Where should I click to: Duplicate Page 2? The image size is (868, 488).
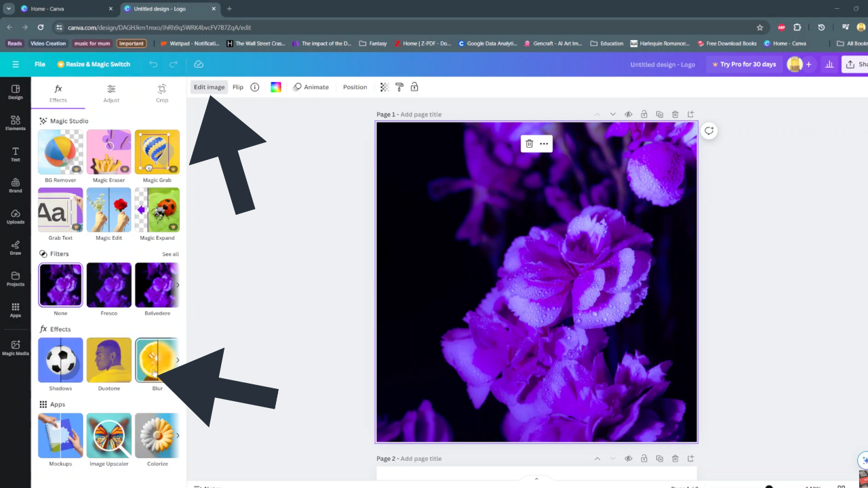point(660,459)
